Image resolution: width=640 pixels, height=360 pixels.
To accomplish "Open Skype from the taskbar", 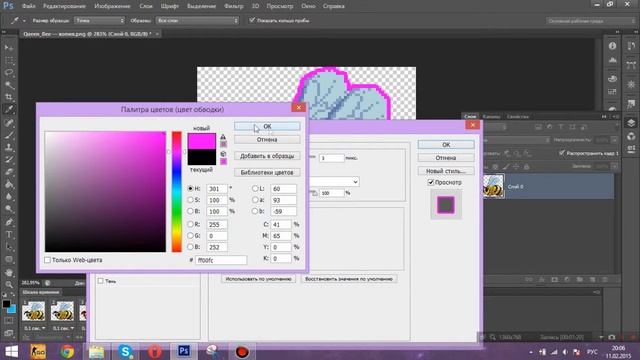I will [125, 351].
